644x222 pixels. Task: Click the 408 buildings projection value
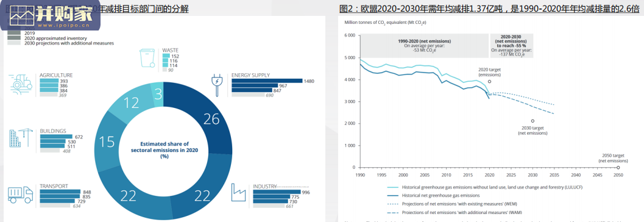tap(66, 151)
